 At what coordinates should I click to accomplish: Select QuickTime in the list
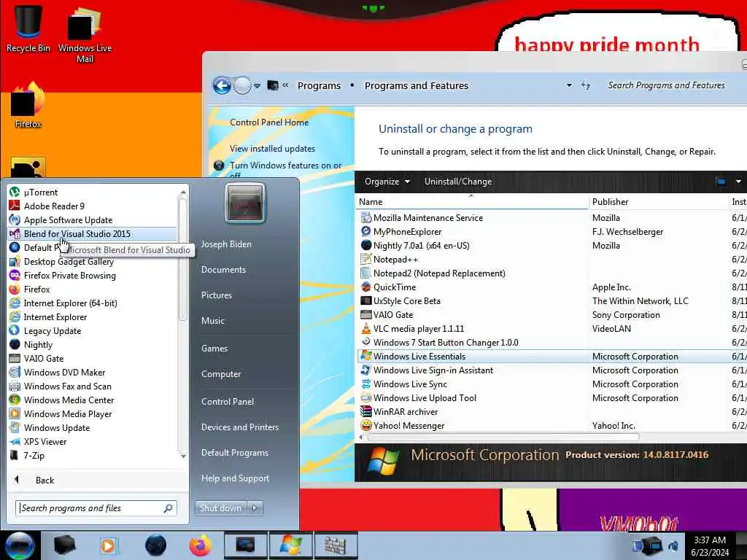point(551,287)
